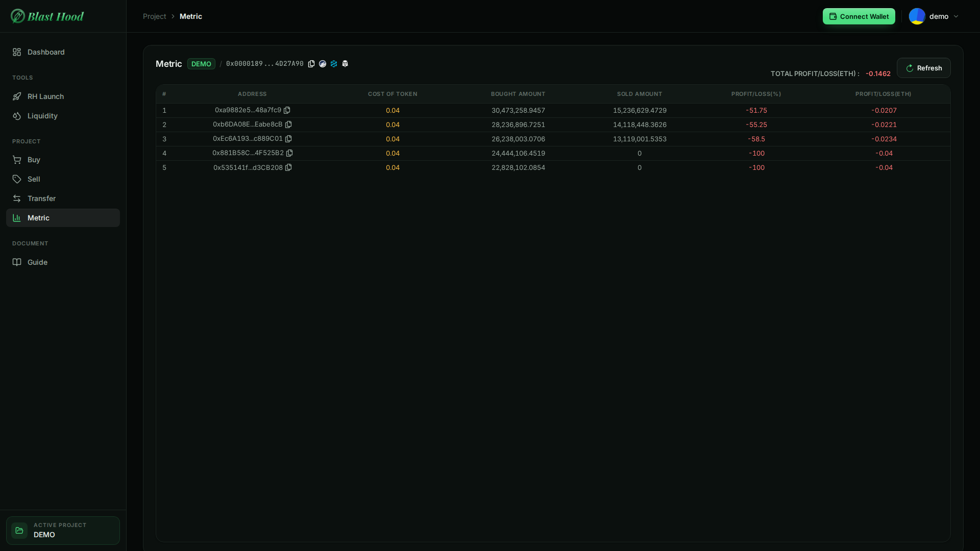This screenshot has width=980, height=551.
Task: Click profit/loss percentage -55.25
Action: click(756, 124)
